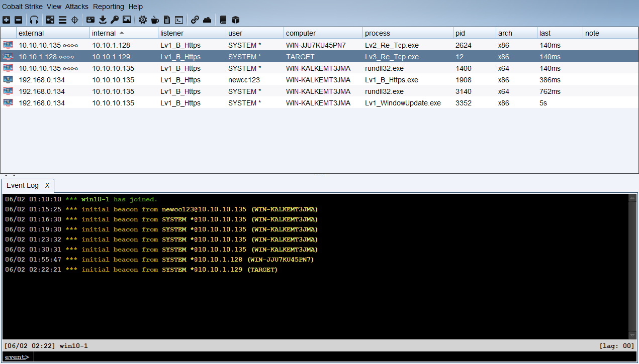The height and width of the screenshot is (364, 639).
Task: Collapse top pane with splitter up arrow
Action: pyautogui.click(x=6, y=175)
